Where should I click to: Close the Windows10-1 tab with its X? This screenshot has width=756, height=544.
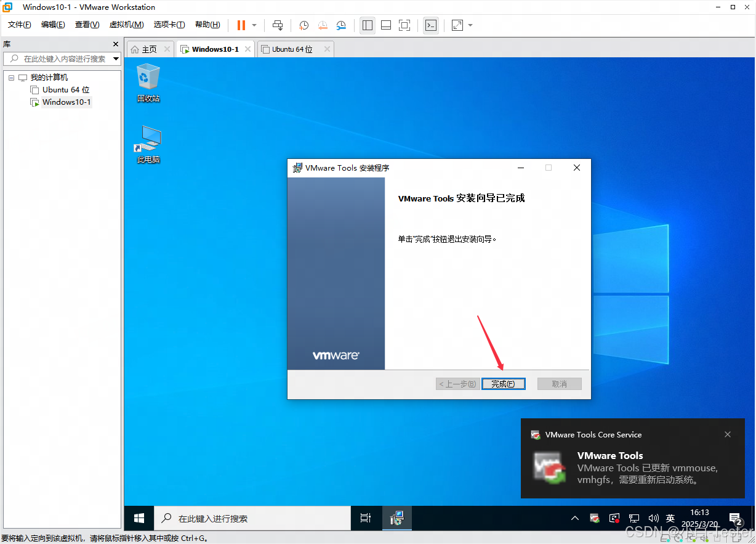[x=247, y=49]
